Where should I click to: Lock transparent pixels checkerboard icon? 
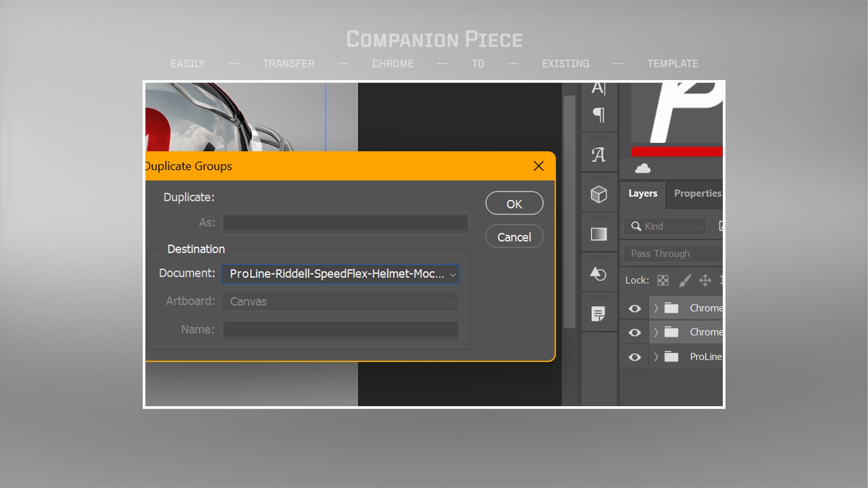point(663,280)
